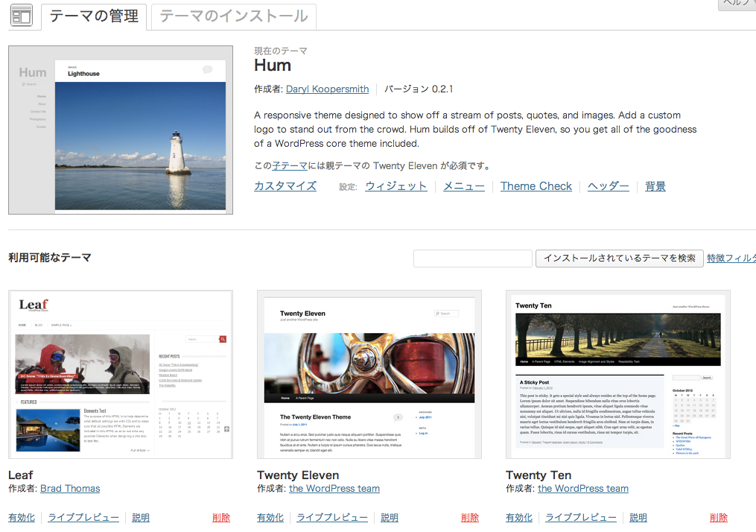Follow the 子テーマ link
This screenshot has height=532, width=756.
tap(290, 166)
